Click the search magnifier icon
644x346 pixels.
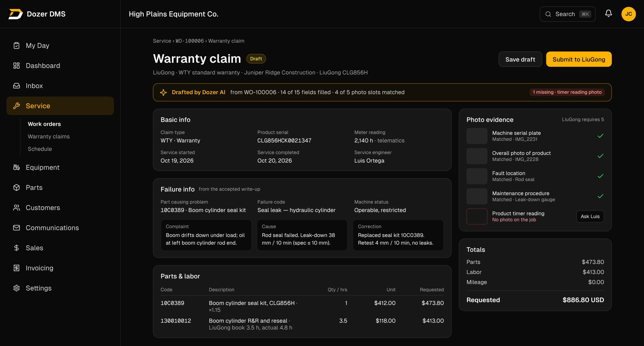point(548,14)
